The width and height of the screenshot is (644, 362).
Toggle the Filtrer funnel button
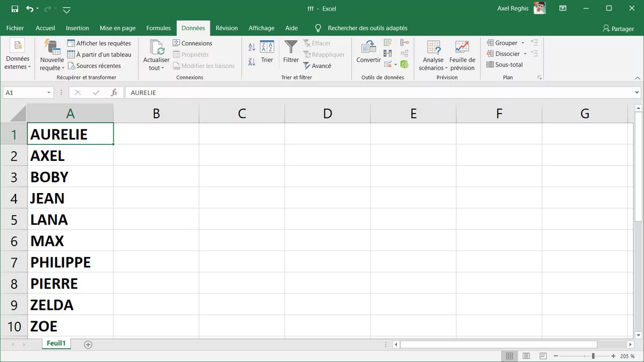tap(291, 52)
